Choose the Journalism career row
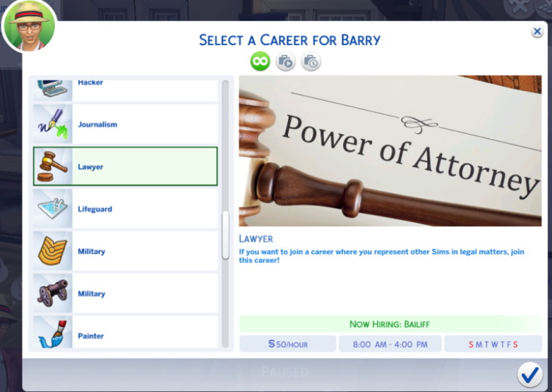Screen dimensions: 552x392 [x=126, y=124]
